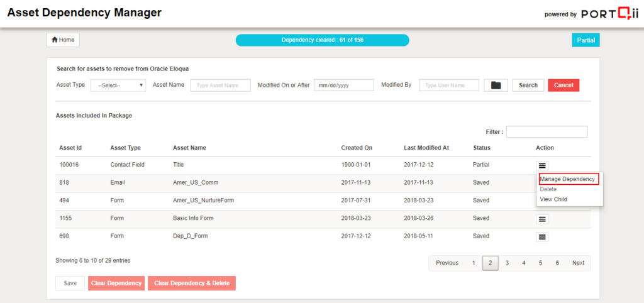The height and width of the screenshot is (303, 644).
Task: Click Clear Dependency & Delete button
Action: pos(192,284)
